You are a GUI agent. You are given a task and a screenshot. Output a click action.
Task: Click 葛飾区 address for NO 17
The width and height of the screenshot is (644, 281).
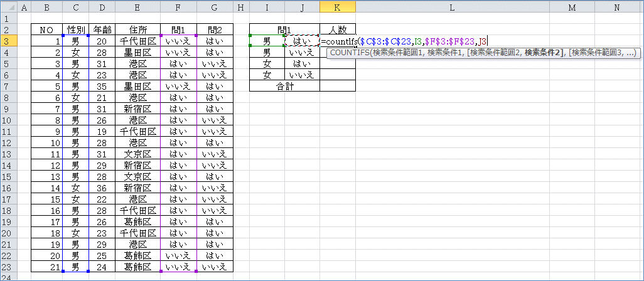coord(137,222)
